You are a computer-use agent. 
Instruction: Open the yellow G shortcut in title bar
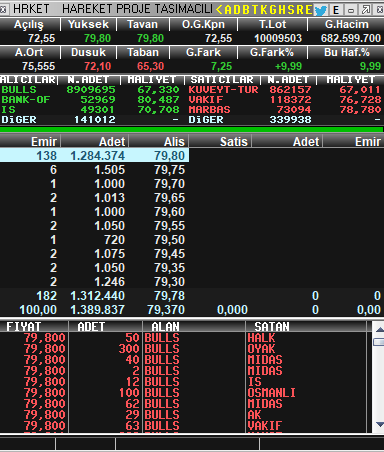(273, 9)
